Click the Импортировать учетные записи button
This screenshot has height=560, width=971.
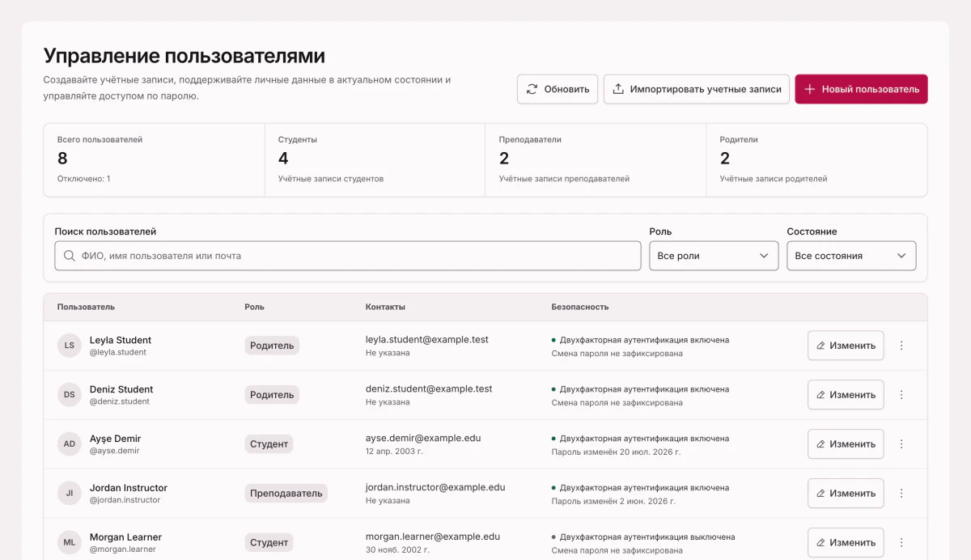pyautogui.click(x=697, y=89)
